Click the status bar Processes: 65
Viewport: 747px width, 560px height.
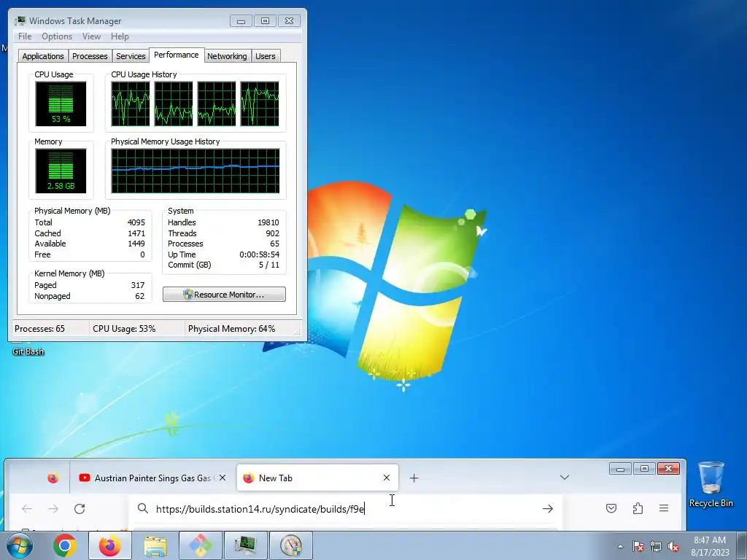[39, 329]
